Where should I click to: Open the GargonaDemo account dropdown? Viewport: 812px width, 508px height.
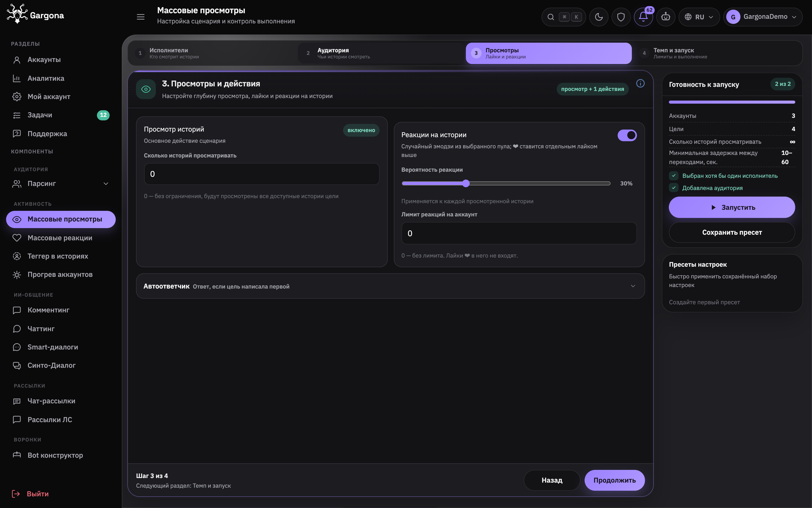pos(763,17)
